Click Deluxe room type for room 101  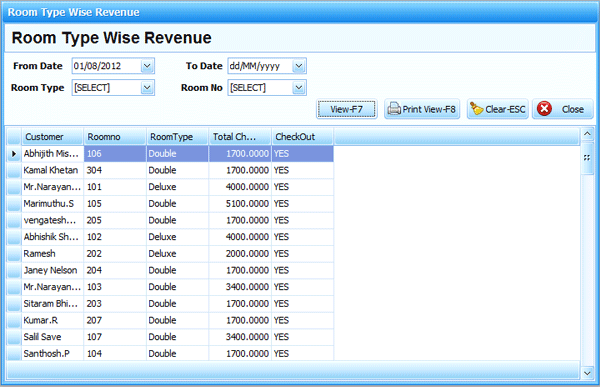pos(178,187)
